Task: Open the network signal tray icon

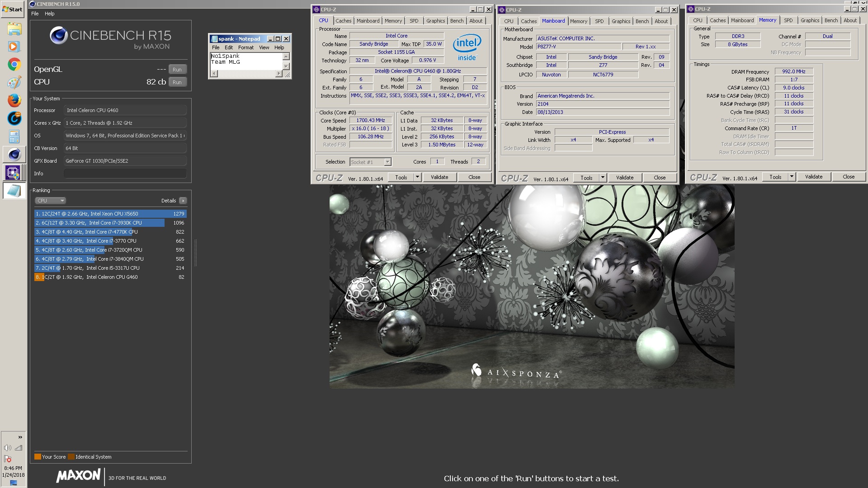Action: pos(19,448)
